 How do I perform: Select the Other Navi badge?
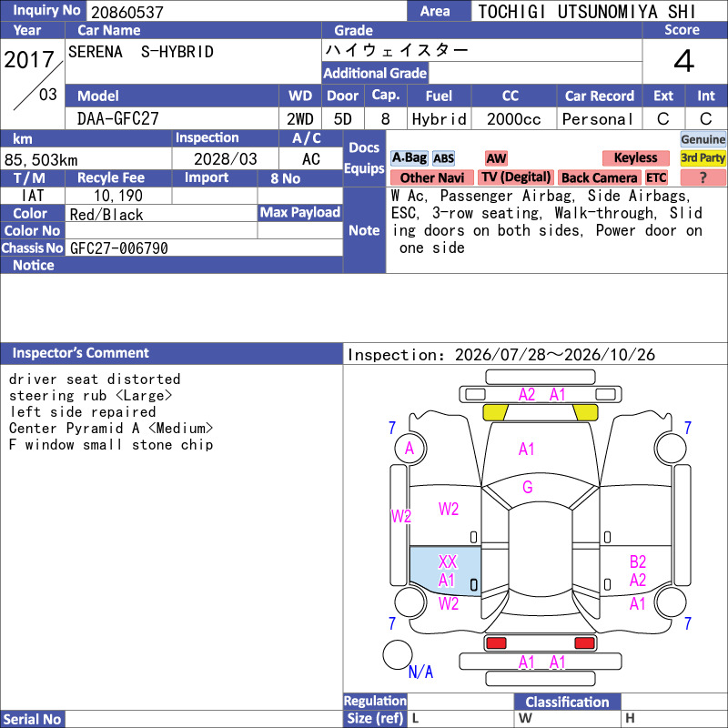click(x=431, y=177)
